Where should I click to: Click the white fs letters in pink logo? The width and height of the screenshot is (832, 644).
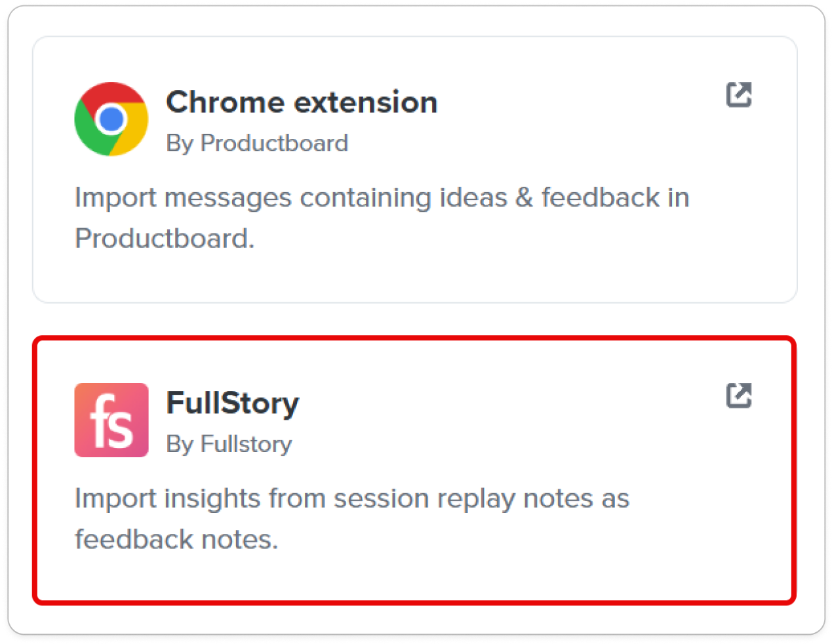111,422
